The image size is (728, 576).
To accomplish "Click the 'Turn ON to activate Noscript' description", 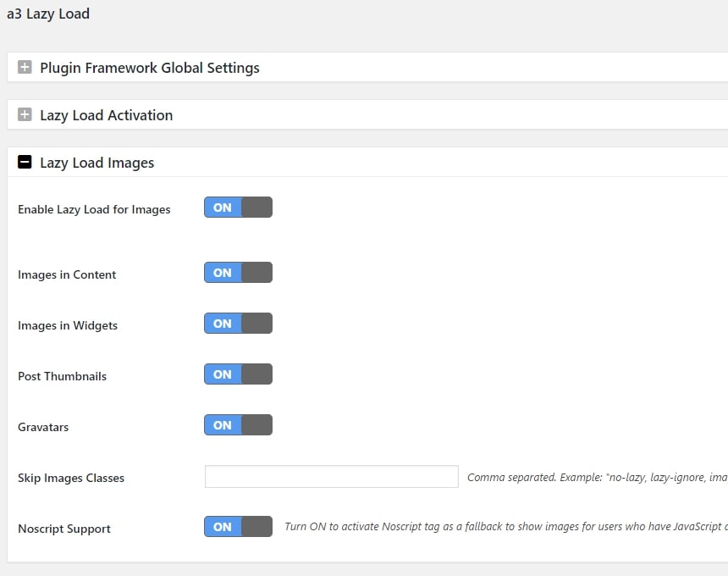I will pyautogui.click(x=506, y=527).
